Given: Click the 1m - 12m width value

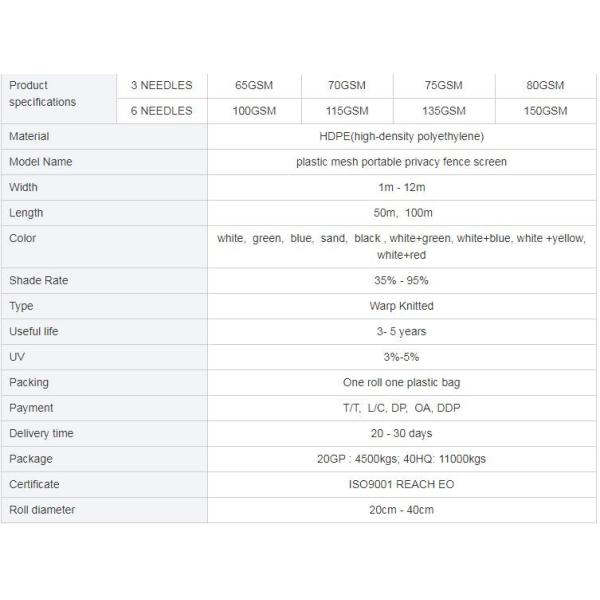Looking at the screenshot, I should [x=401, y=187].
